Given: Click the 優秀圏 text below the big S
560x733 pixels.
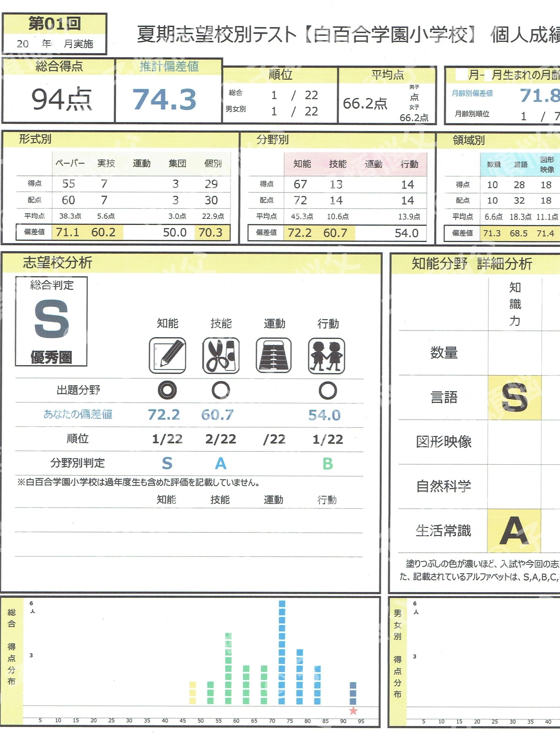Looking at the screenshot, I should (51, 357).
